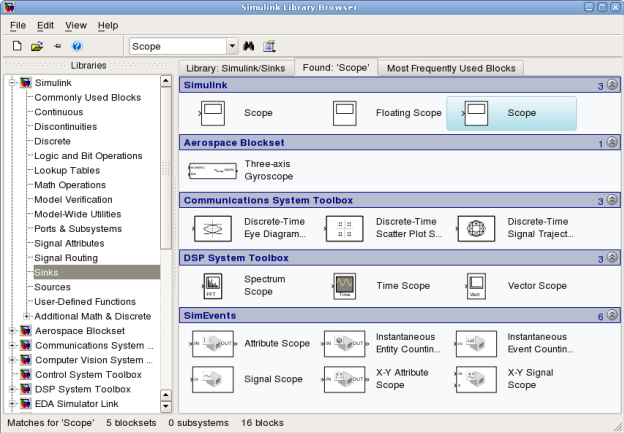
Task: Select the Discontinuities library
Action: pyautogui.click(x=66, y=127)
